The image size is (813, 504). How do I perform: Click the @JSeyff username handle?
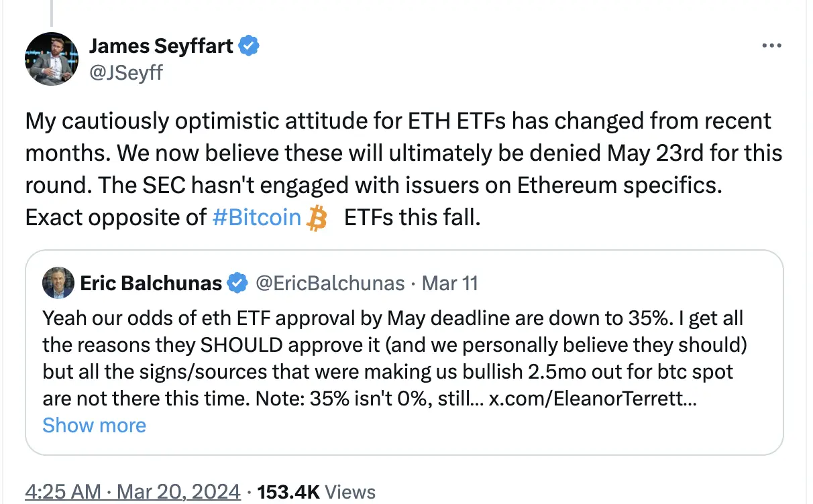click(x=126, y=72)
